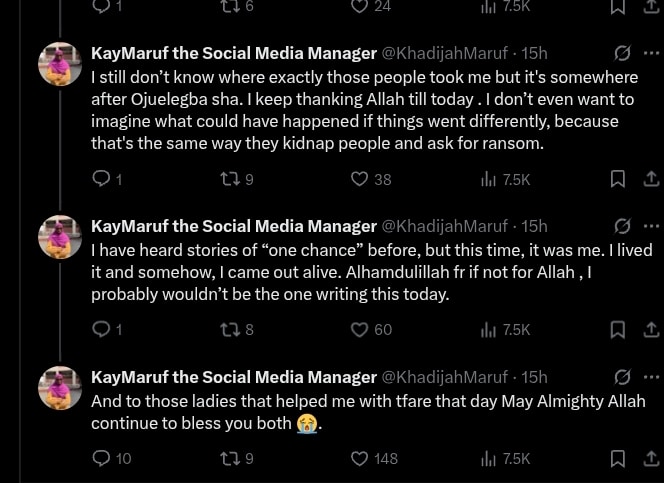
Task: Like the "one chance" tweet with 60 likes
Action: [360, 329]
